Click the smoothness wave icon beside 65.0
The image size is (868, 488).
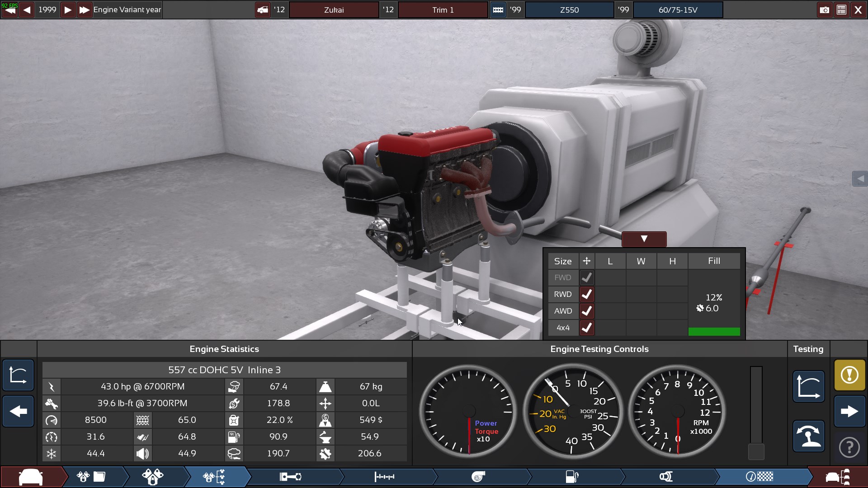143,420
